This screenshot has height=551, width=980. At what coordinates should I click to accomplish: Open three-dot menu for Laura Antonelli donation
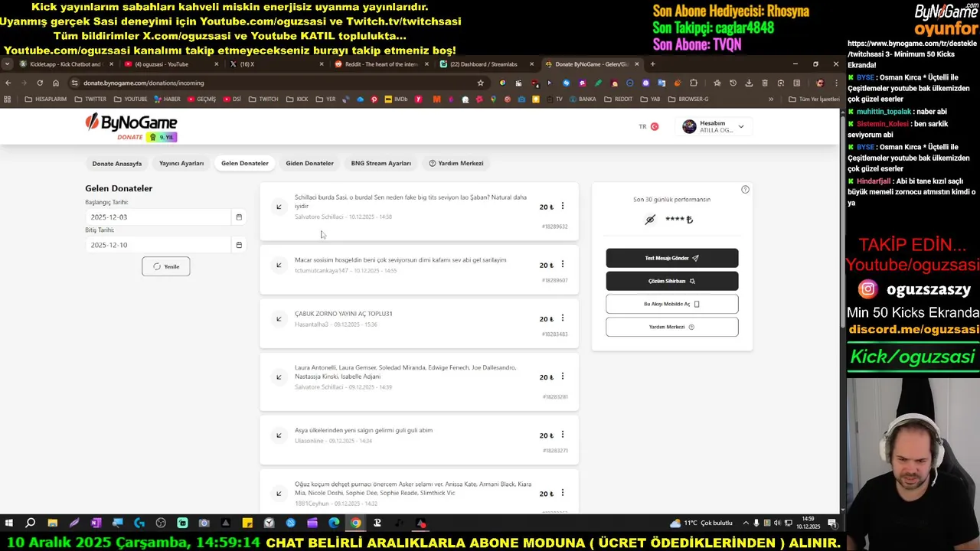pos(563,377)
